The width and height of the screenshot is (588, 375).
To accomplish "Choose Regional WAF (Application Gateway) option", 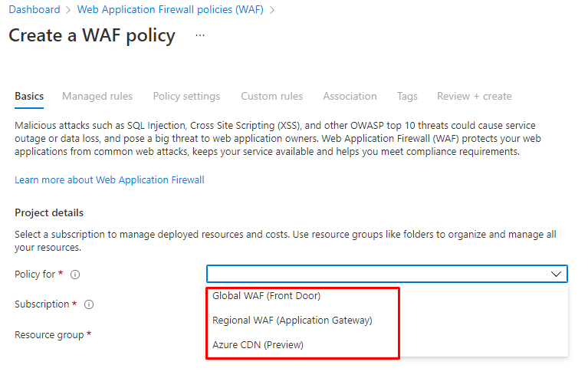I will [292, 320].
